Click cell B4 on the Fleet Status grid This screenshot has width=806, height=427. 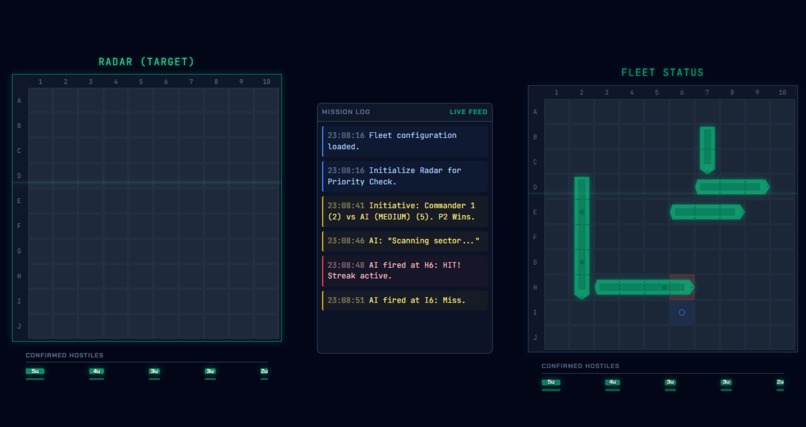[x=632, y=137]
